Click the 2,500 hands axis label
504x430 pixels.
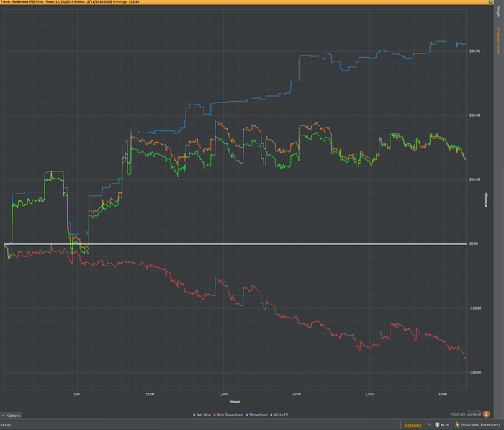(369, 394)
